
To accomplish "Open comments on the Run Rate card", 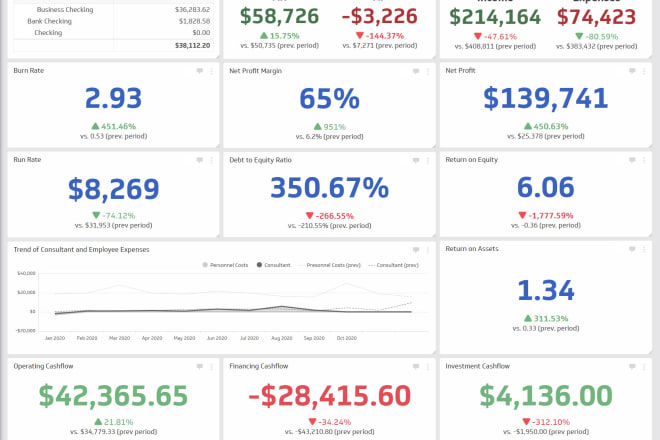I will pyautogui.click(x=200, y=160).
